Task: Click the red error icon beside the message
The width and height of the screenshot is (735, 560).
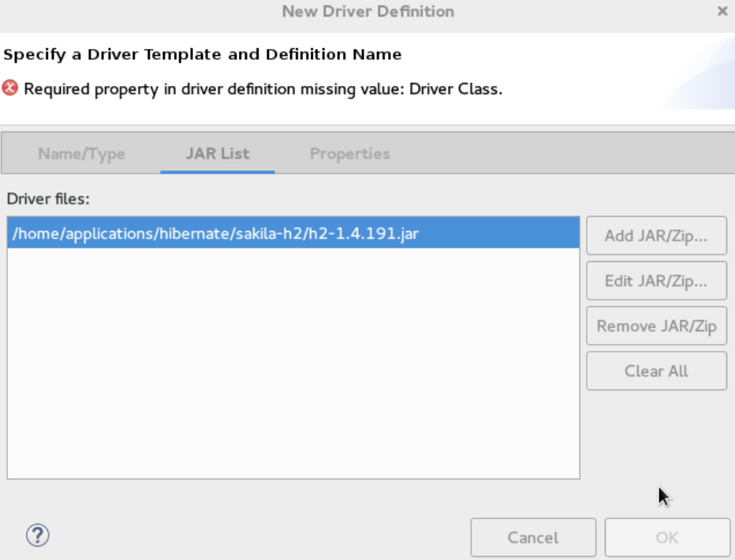Action: (x=9, y=88)
